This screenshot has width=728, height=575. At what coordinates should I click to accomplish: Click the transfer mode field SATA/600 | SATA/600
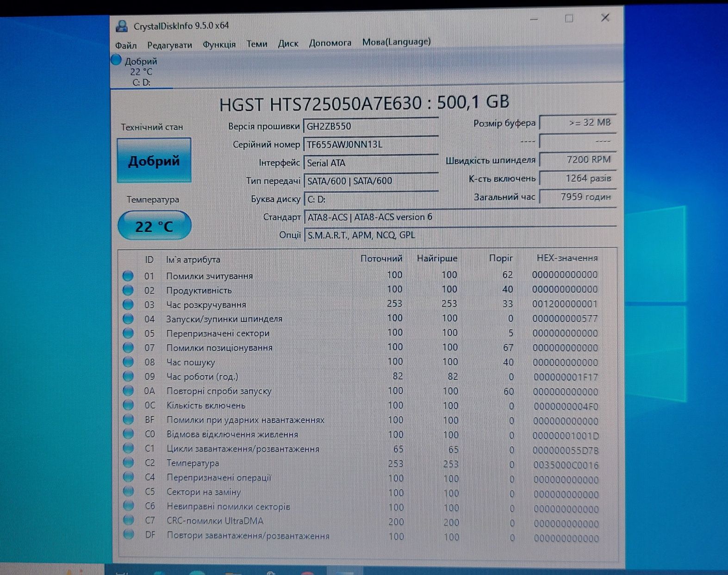(371, 181)
